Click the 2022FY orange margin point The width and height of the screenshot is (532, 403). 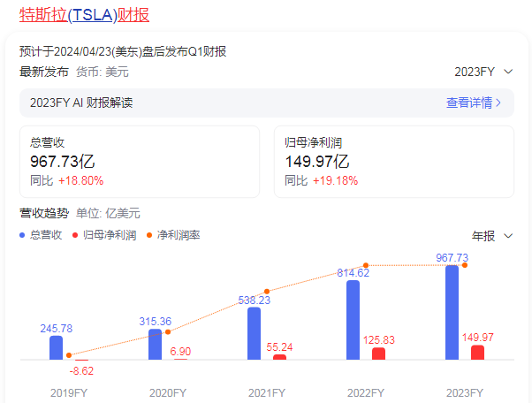point(366,265)
